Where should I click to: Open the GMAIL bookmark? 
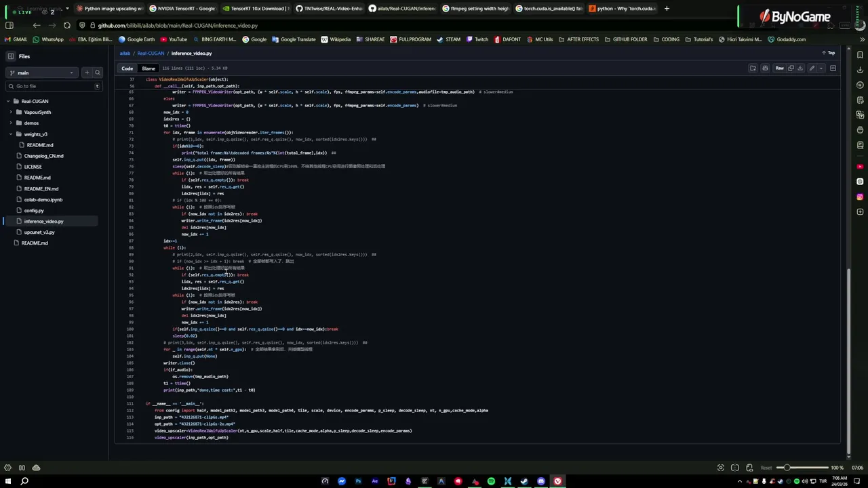click(x=16, y=39)
